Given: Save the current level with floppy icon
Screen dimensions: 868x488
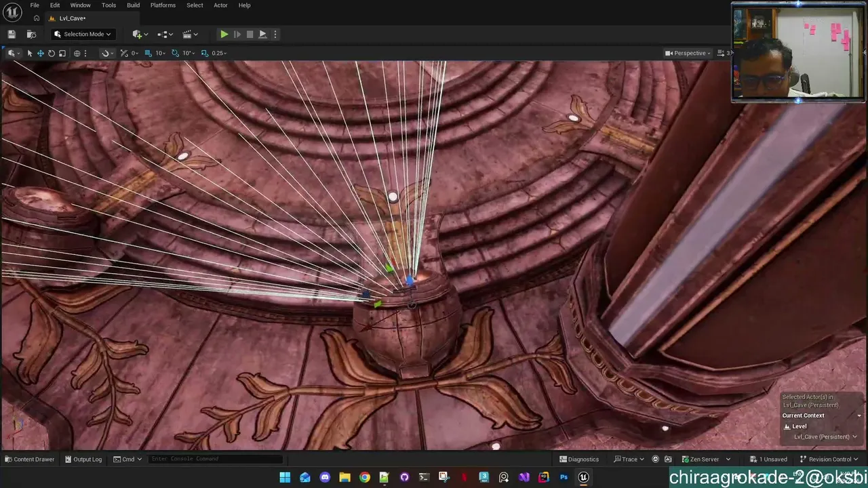Looking at the screenshot, I should 12,34.
